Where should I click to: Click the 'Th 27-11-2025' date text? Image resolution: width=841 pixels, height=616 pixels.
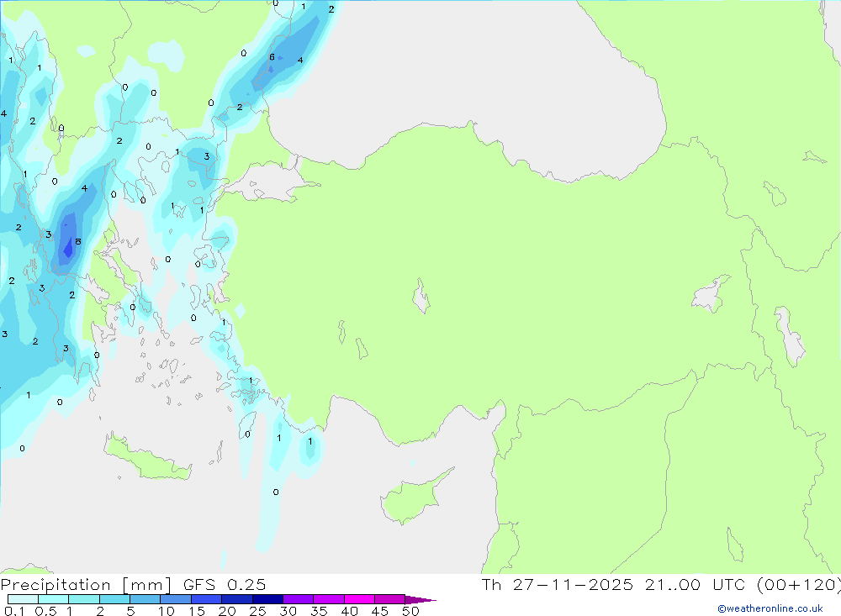(x=558, y=585)
